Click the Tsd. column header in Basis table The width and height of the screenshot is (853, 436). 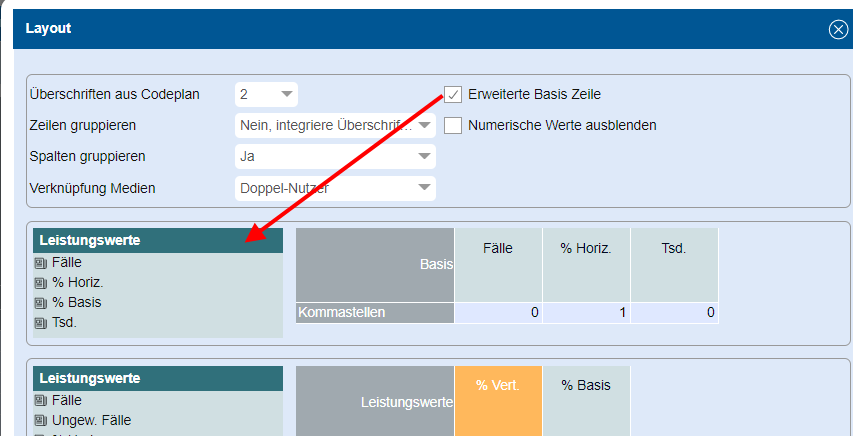point(674,249)
